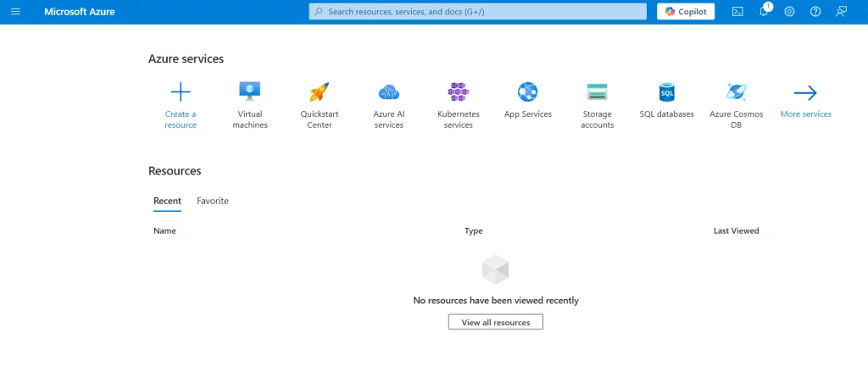
Task: Open App Services
Action: pos(527,92)
